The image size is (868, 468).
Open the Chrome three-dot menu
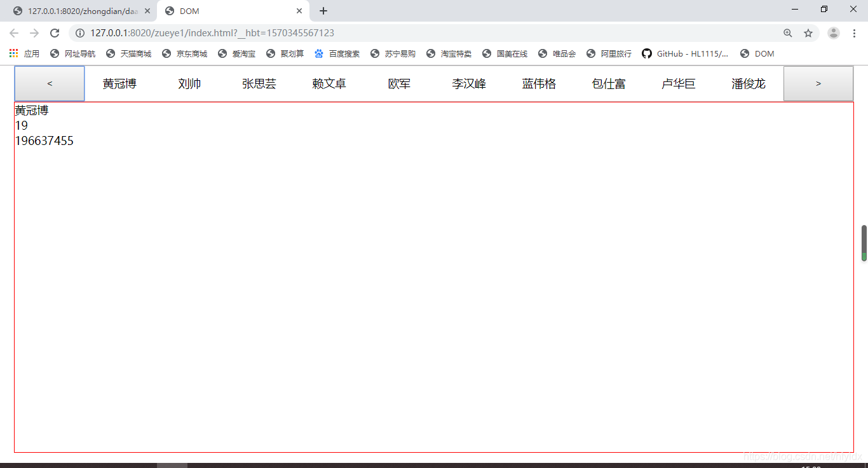click(855, 33)
